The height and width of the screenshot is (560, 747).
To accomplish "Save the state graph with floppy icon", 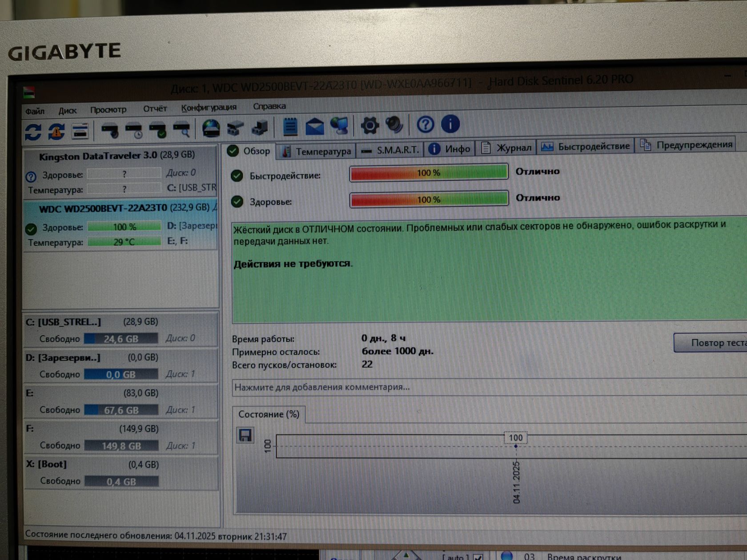I will (x=245, y=435).
